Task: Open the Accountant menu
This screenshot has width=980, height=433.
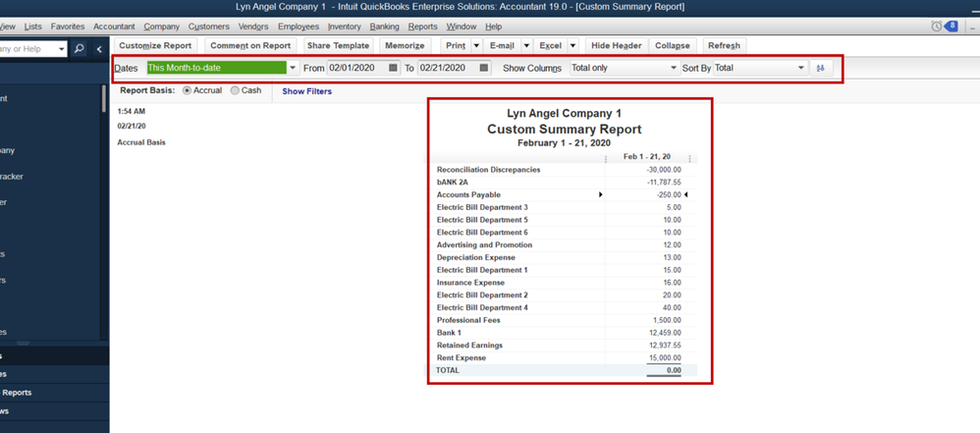Action: click(114, 27)
